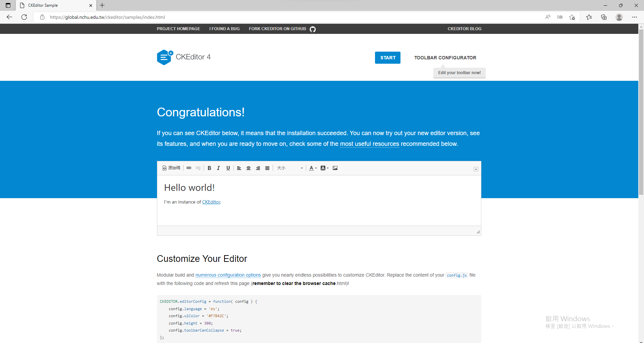Click the config.height code line
This screenshot has height=343, width=644.
pyautogui.click(x=191, y=323)
